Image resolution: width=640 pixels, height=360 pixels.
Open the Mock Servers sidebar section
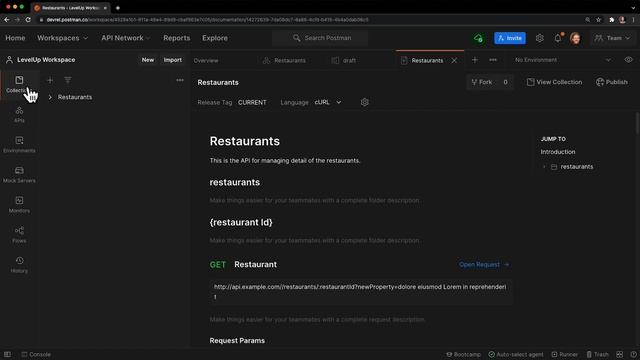coord(19,174)
